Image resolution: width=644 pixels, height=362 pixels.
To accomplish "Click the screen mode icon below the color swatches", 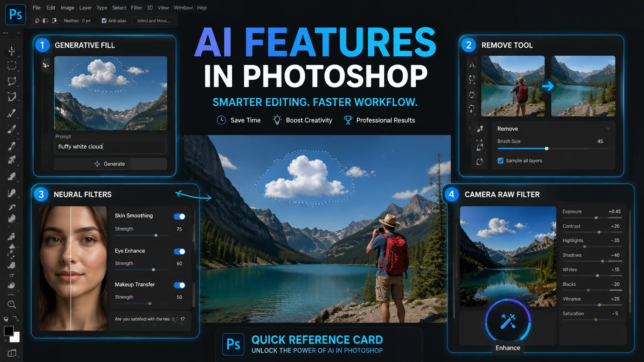I will pos(12,353).
